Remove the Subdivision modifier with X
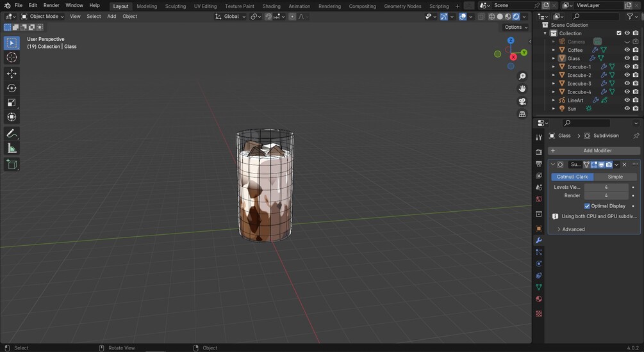This screenshot has height=352, width=644. (624, 164)
